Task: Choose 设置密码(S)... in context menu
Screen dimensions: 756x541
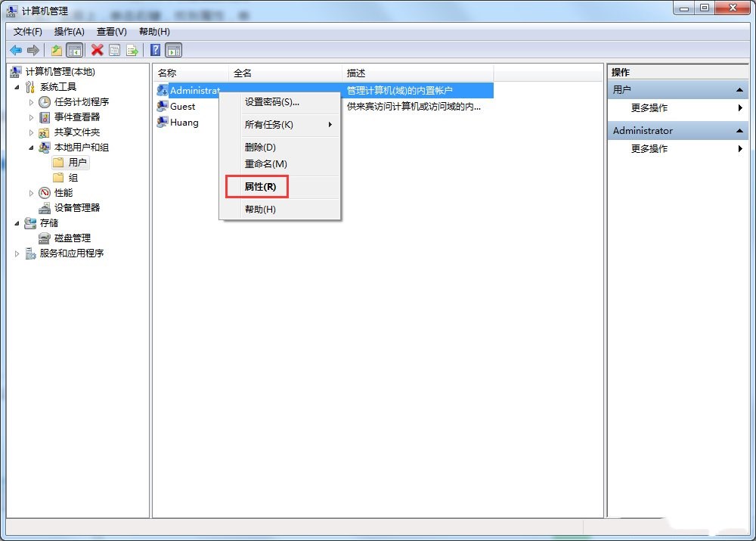Action: (x=280, y=102)
